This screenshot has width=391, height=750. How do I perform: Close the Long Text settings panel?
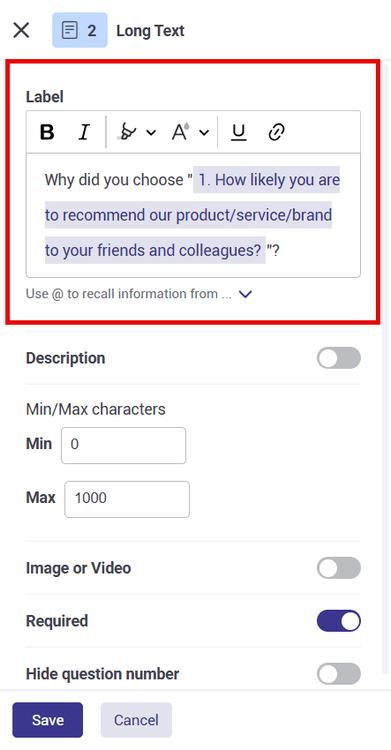(x=22, y=31)
